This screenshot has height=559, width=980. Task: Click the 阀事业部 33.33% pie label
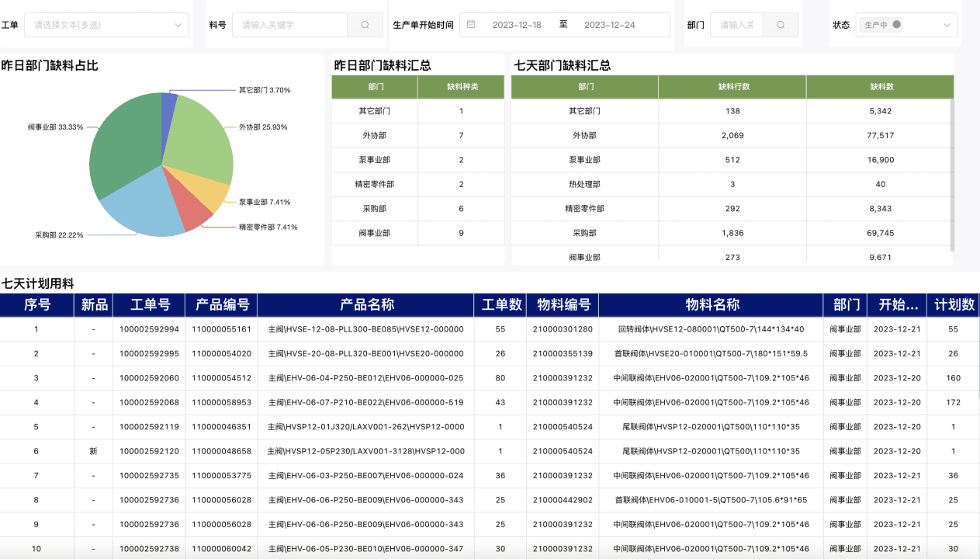pos(55,127)
